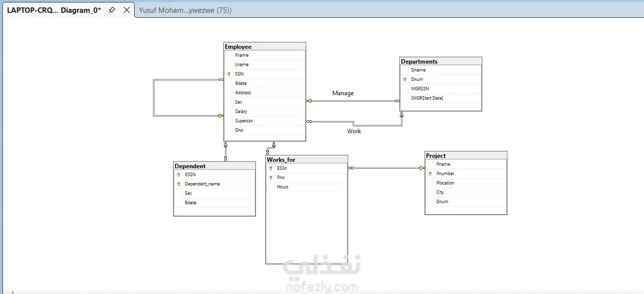The height and width of the screenshot is (294, 644).
Task: Select the Pname column row
Action: [x=466, y=164]
